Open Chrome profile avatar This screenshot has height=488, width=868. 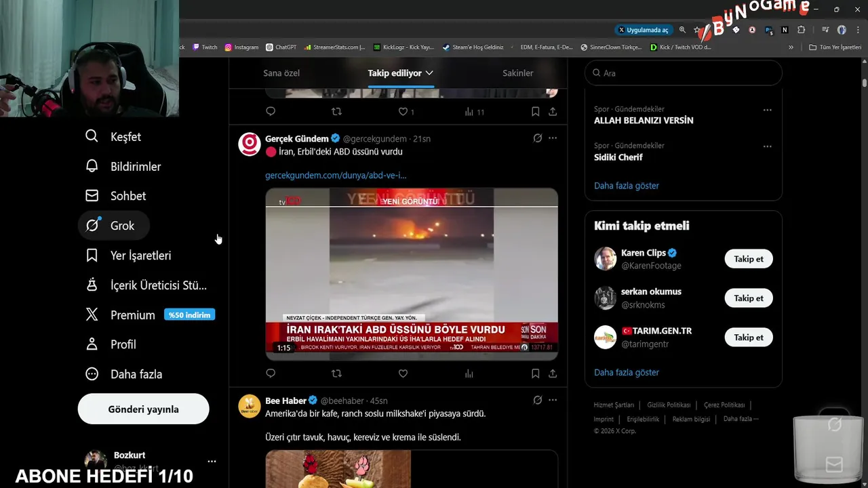pos(842,30)
